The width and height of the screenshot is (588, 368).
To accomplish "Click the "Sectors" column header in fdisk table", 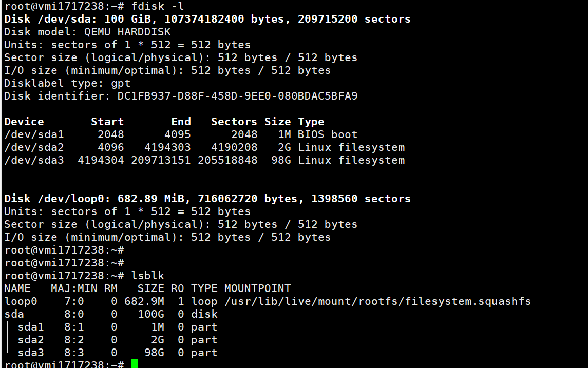I will pos(234,122).
